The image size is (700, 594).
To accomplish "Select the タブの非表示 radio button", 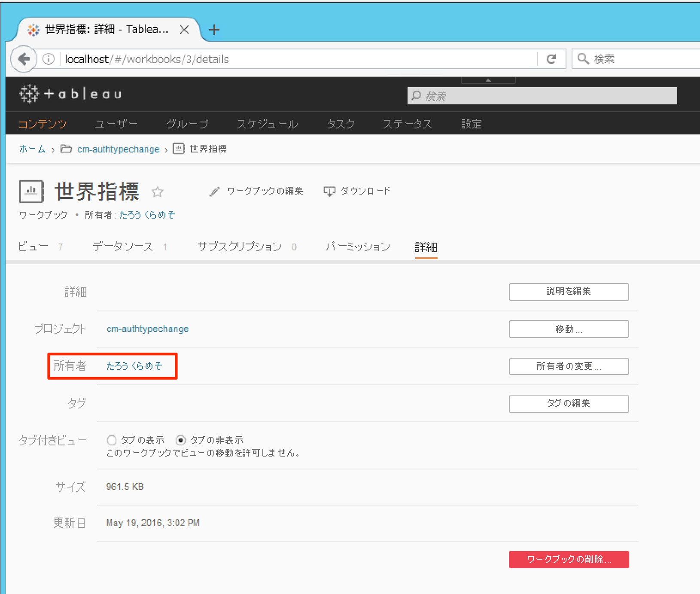I will click(x=181, y=440).
